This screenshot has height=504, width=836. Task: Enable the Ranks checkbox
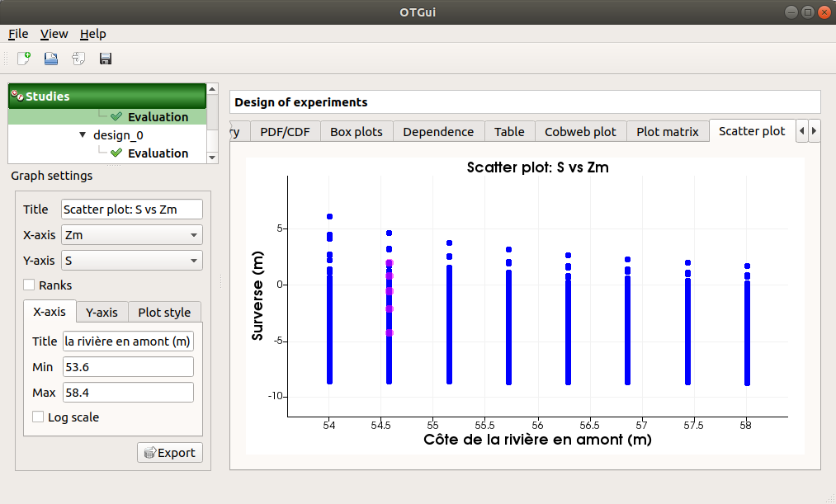coord(29,285)
